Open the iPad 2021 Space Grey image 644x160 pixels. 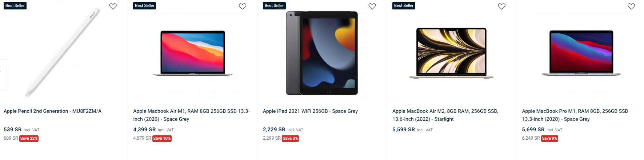click(322, 53)
